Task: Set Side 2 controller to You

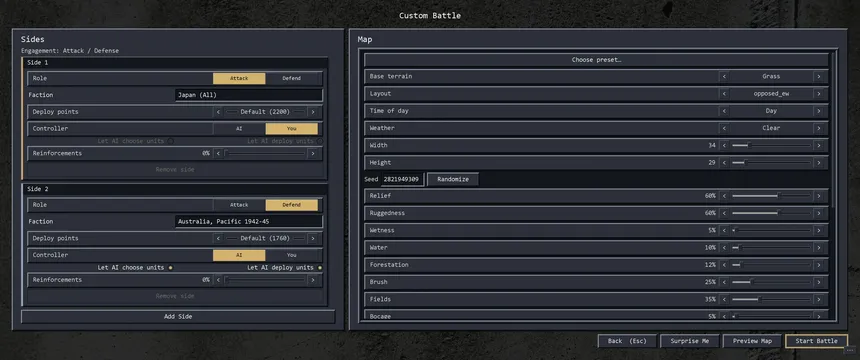Action: (x=292, y=255)
